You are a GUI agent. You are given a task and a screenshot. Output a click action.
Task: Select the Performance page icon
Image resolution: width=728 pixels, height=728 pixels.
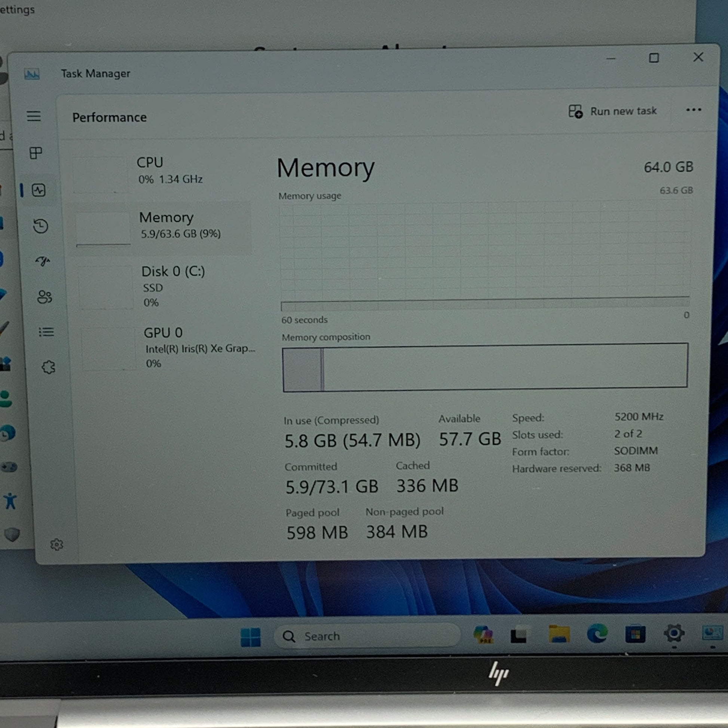[x=39, y=190]
